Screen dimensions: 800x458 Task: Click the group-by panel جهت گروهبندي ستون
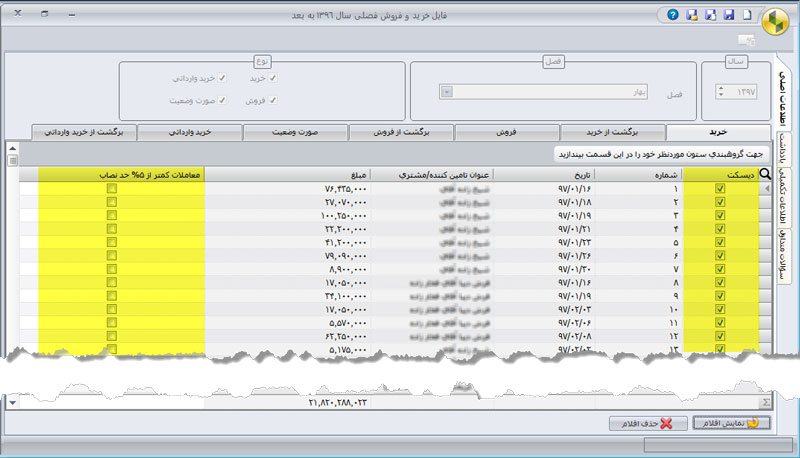661,154
